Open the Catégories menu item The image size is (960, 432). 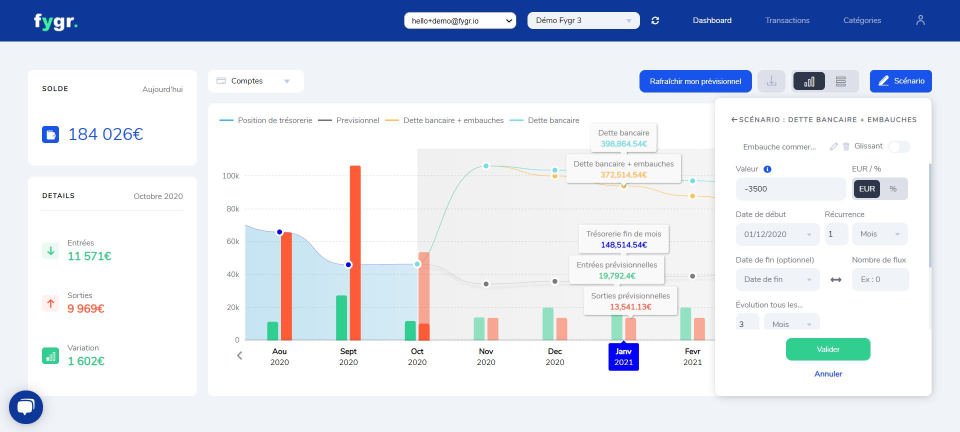tap(862, 20)
